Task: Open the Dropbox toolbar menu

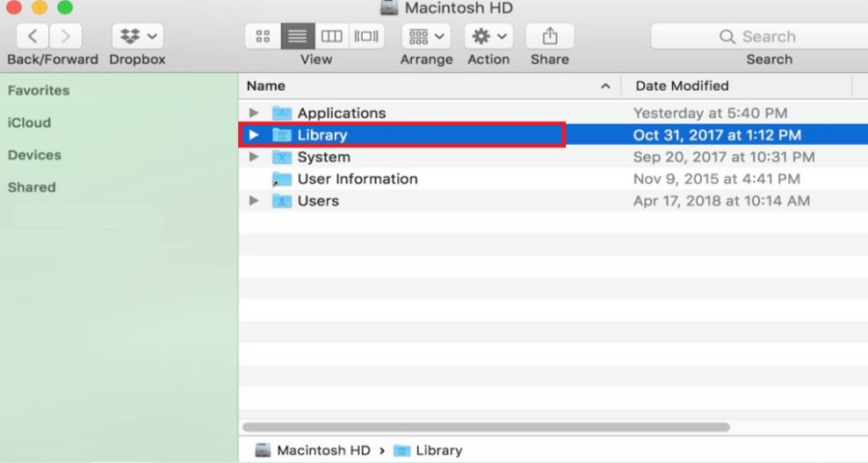Action: [x=137, y=37]
